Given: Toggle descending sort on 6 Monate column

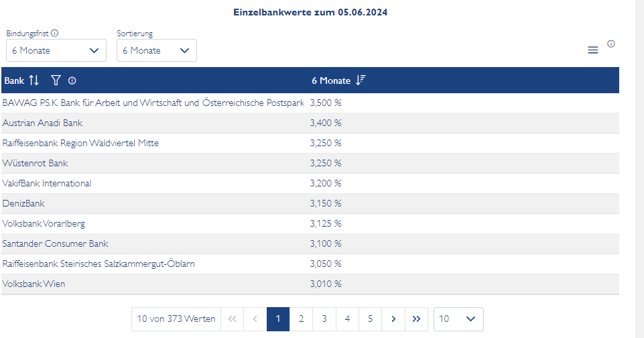Looking at the screenshot, I should point(361,80).
